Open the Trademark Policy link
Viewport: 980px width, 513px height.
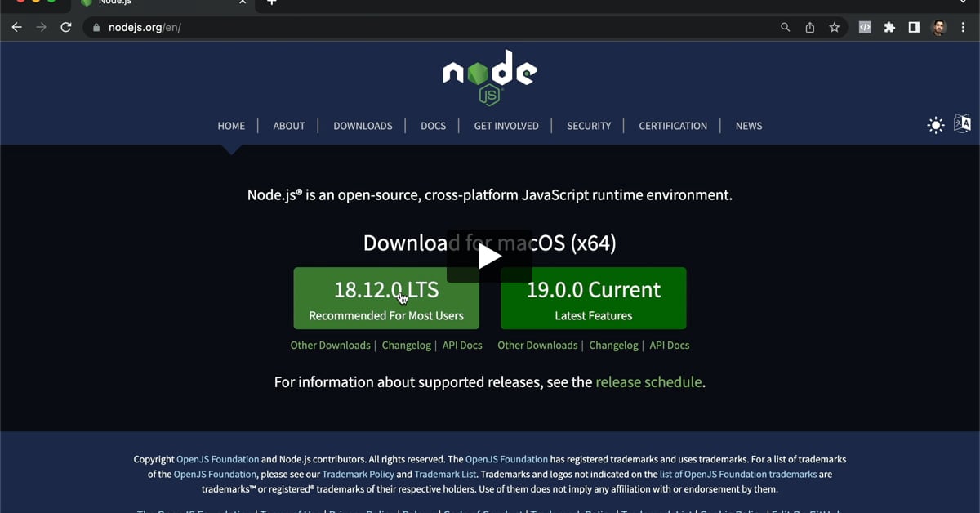pos(358,475)
